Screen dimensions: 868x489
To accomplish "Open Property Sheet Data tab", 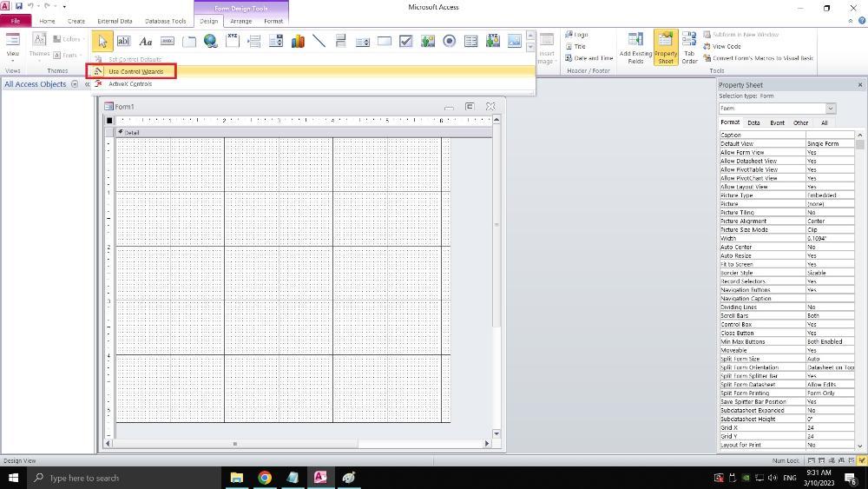I will pyautogui.click(x=753, y=123).
